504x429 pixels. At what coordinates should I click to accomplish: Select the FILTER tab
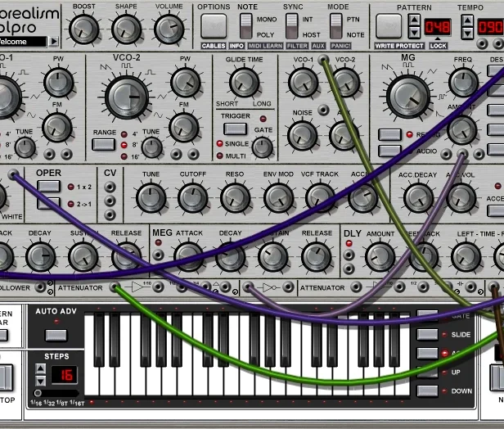click(x=297, y=46)
